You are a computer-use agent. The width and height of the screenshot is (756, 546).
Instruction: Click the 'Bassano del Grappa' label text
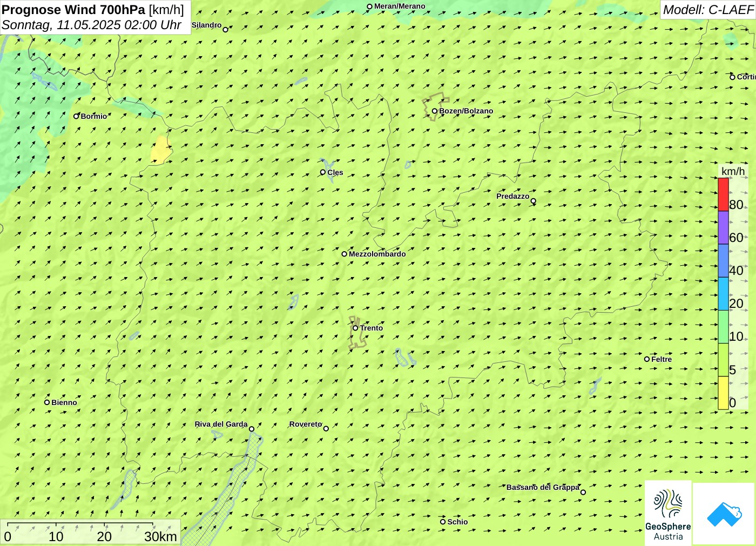click(x=543, y=487)
